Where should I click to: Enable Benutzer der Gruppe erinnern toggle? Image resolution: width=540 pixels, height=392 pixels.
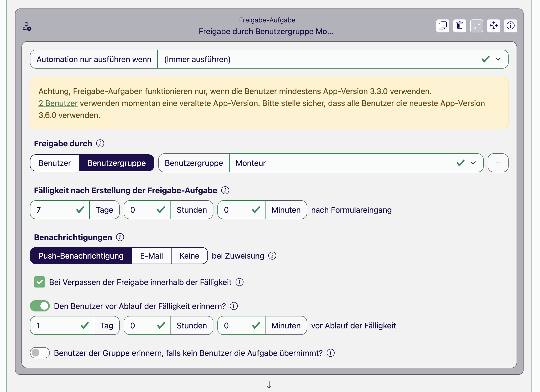click(x=40, y=353)
